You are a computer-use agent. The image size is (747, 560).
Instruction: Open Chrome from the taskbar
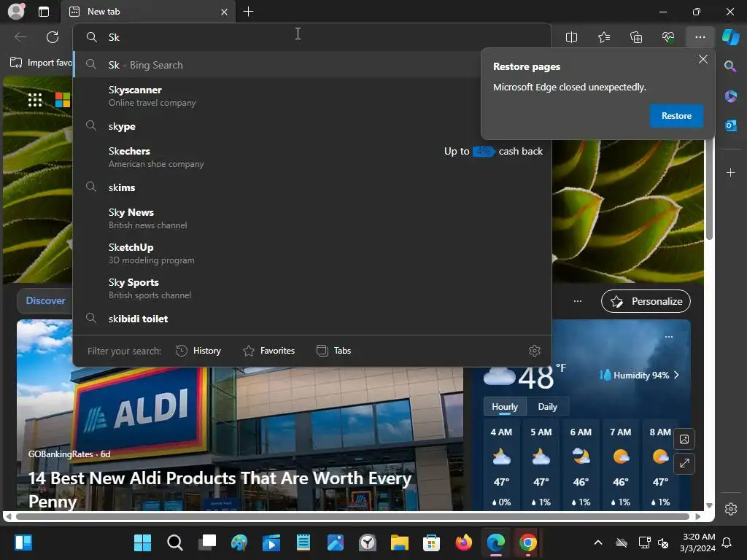pos(528,542)
